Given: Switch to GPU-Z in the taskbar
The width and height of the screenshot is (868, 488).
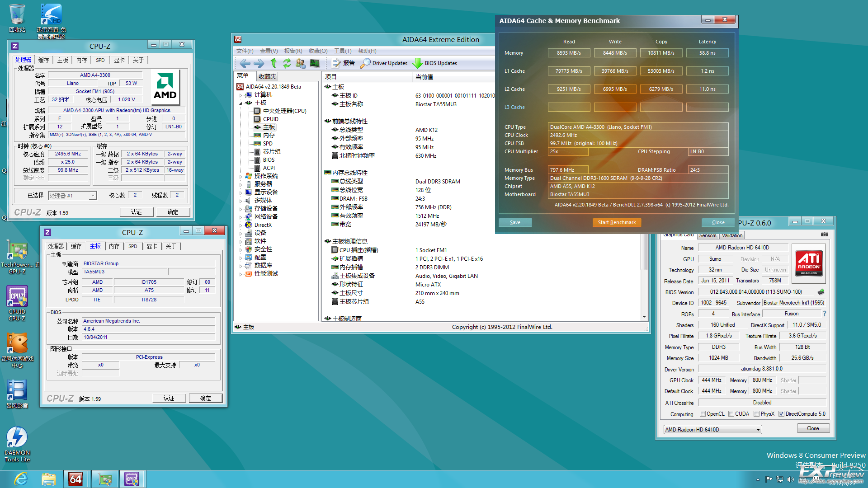Looking at the screenshot, I should pos(104,479).
